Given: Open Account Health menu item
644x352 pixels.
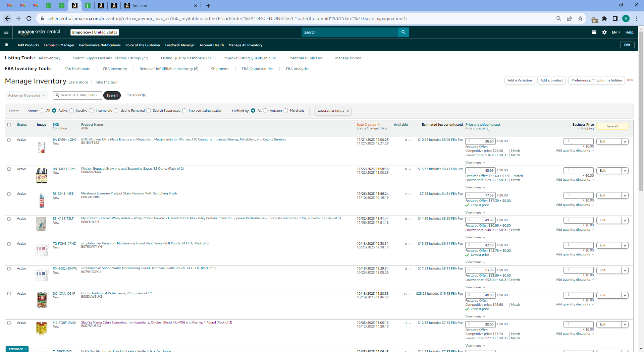Looking at the screenshot, I should click(212, 45).
